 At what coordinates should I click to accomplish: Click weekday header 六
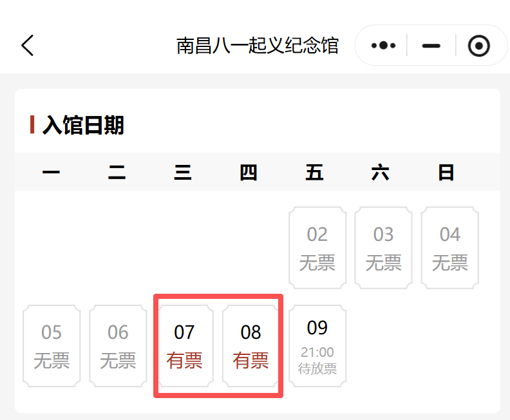coord(380,172)
